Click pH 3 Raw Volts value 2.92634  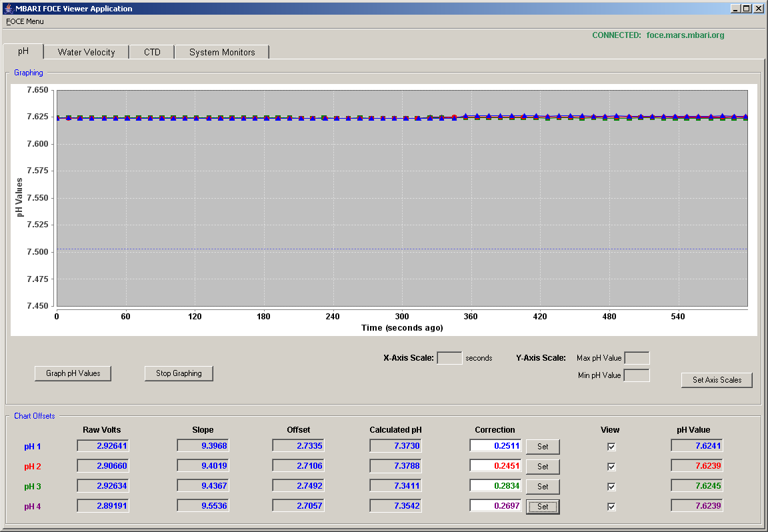[x=103, y=486]
